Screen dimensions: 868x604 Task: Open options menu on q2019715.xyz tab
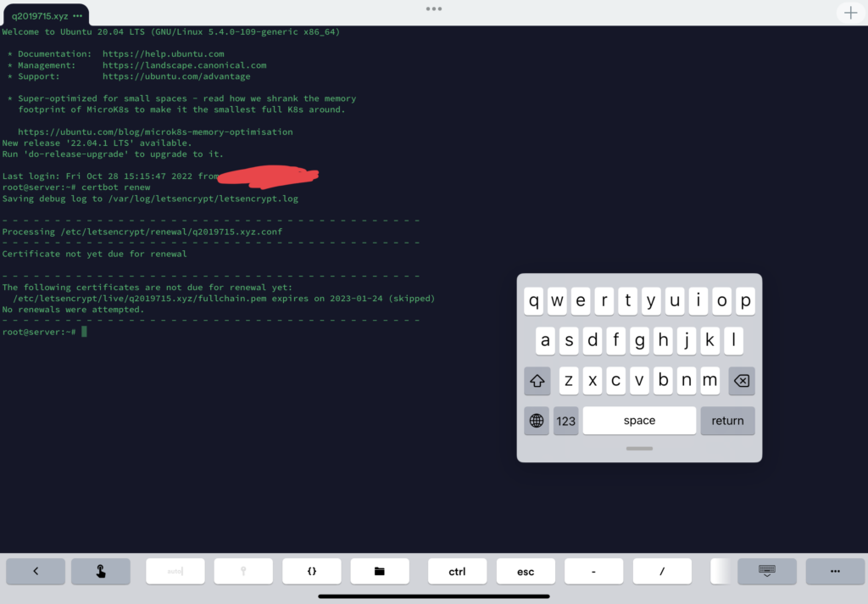[78, 16]
